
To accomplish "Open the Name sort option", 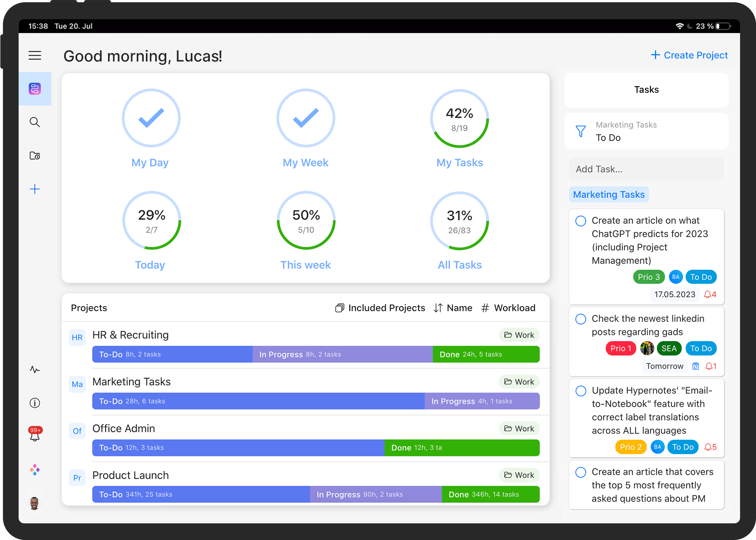I will coord(453,308).
